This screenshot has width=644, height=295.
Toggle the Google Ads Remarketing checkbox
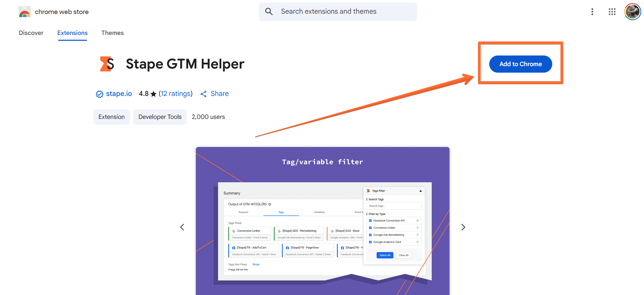pyautogui.click(x=370, y=235)
